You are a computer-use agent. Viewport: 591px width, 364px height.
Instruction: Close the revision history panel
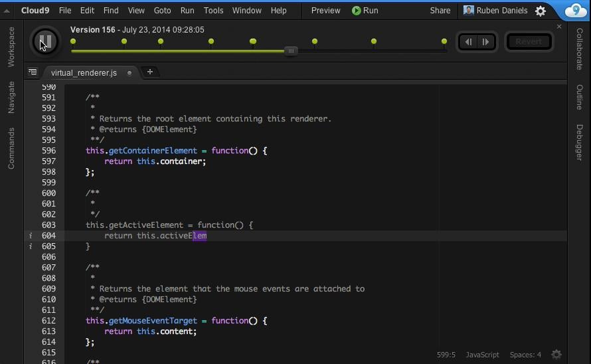point(559,27)
